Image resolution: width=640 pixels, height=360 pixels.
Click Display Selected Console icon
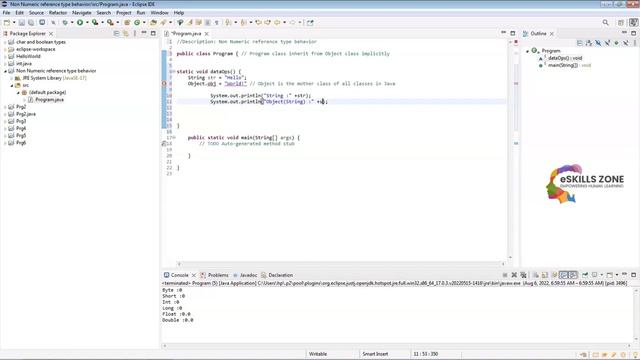click(595, 275)
